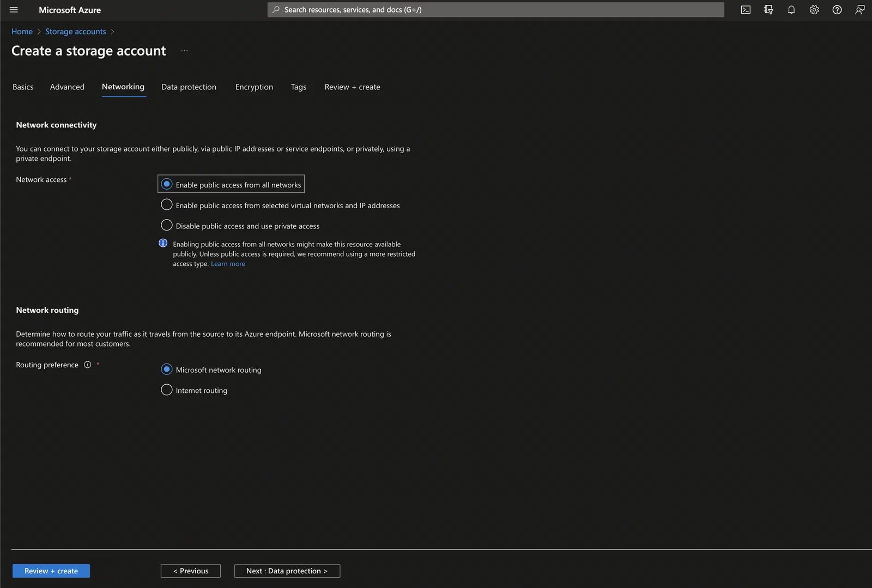Select Microsoft network routing option
This screenshot has height=588, width=872.
[x=211, y=369]
